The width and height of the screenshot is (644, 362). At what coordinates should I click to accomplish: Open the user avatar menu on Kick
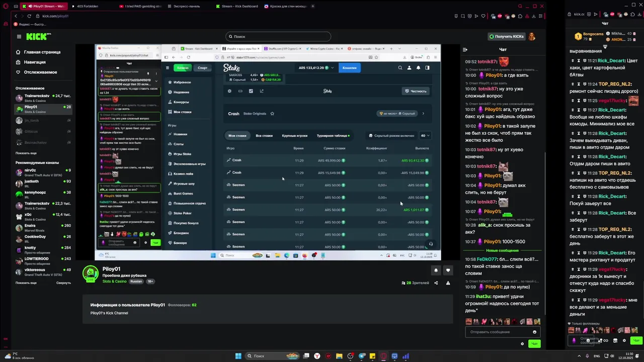pos(532,36)
